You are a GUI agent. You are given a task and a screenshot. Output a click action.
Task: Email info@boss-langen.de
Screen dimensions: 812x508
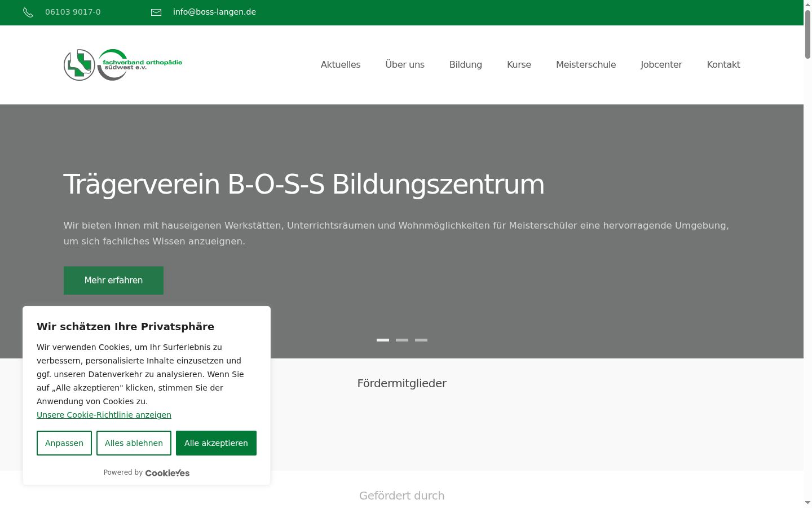(214, 12)
